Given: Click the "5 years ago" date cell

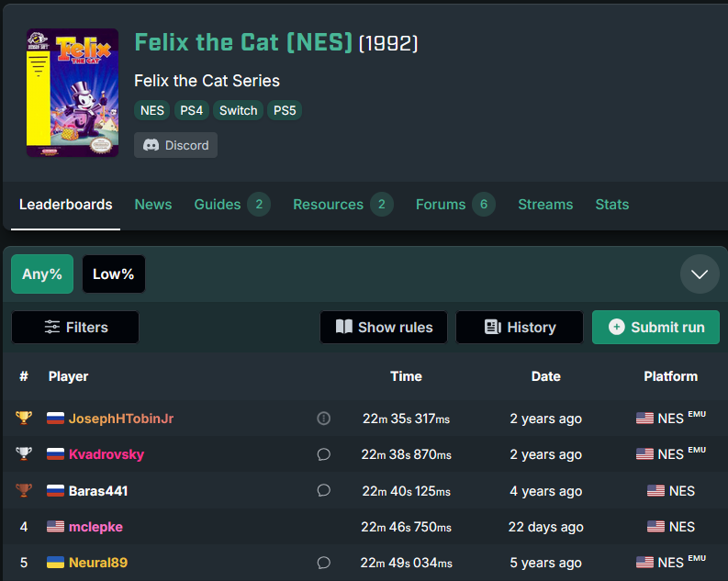Looking at the screenshot, I should (x=546, y=563).
